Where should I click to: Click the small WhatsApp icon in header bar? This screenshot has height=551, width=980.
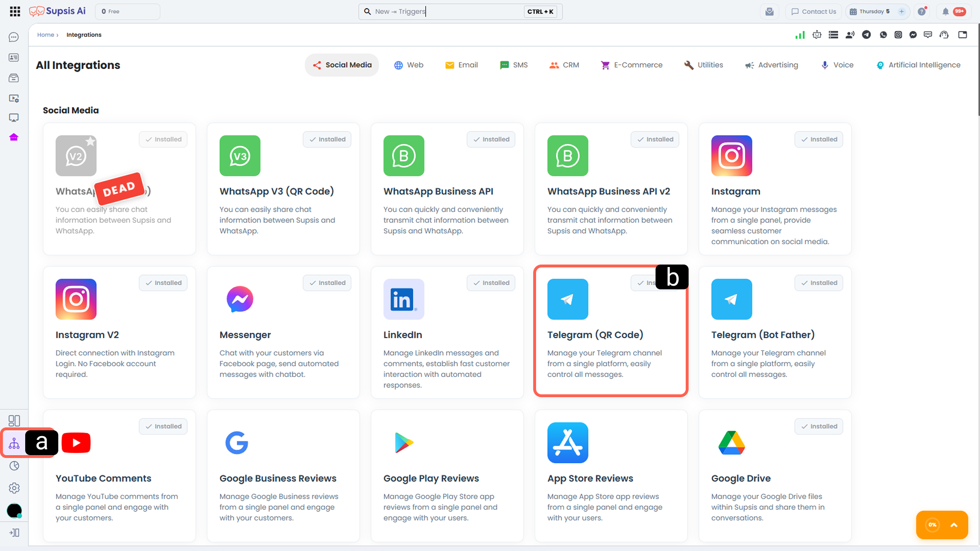click(x=883, y=35)
